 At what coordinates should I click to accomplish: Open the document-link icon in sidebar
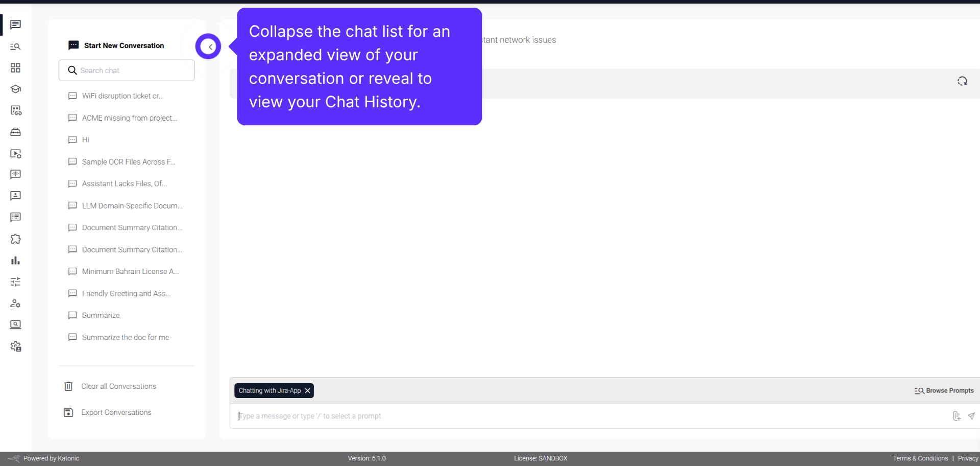tap(15, 110)
